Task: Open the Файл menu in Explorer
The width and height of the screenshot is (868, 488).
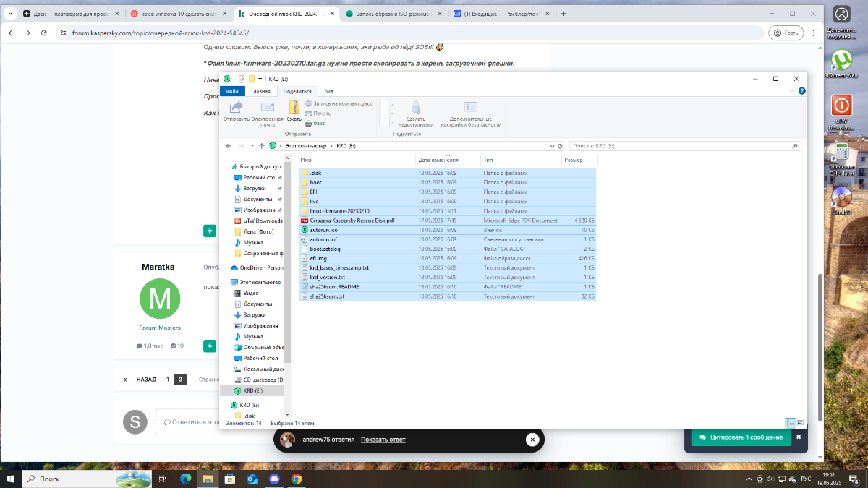Action: click(x=232, y=91)
